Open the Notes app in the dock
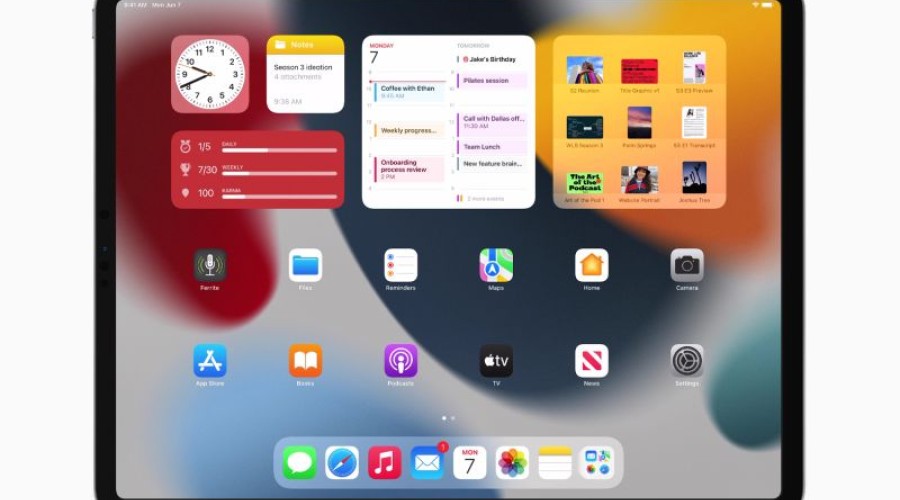Viewport: 900px width, 500px height. pos(555,463)
